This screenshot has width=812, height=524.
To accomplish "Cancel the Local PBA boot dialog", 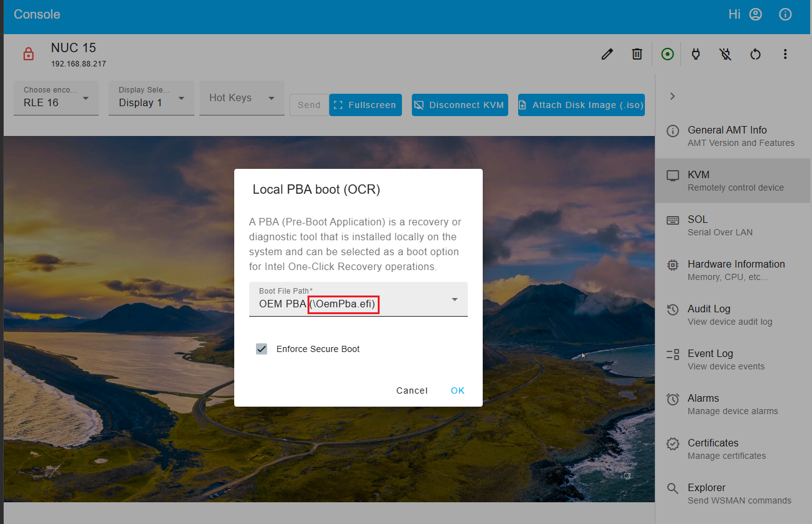I will tap(412, 391).
